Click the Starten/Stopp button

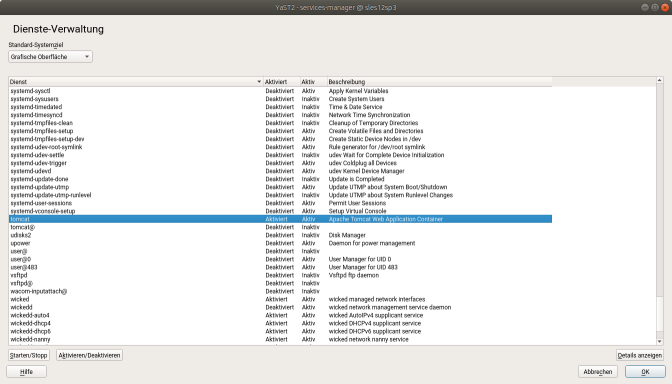pos(29,355)
